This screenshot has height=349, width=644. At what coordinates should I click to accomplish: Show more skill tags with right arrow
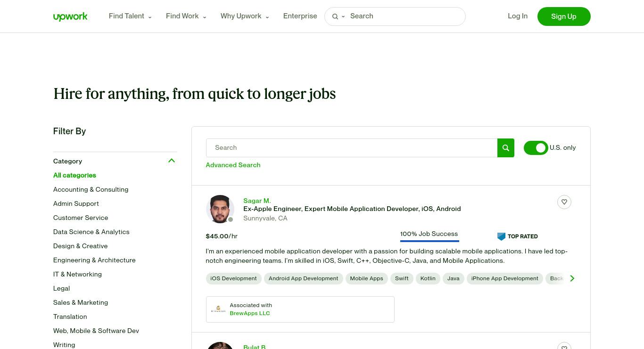point(572,278)
